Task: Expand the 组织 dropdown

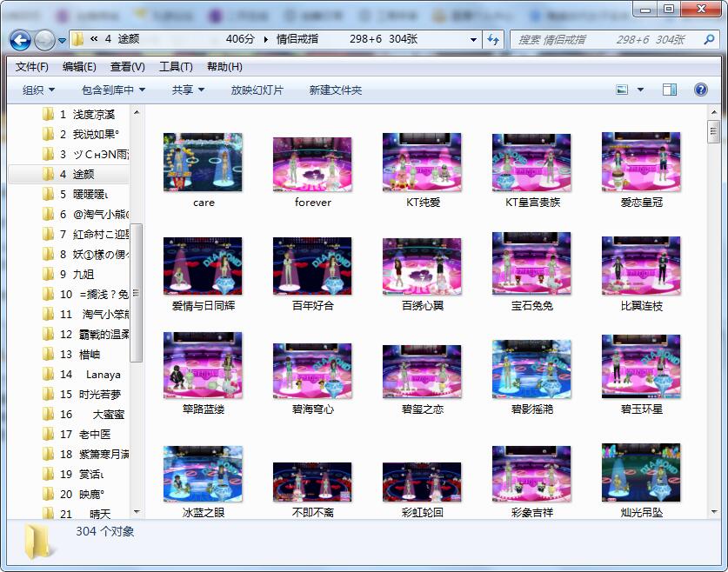Action: tap(38, 90)
